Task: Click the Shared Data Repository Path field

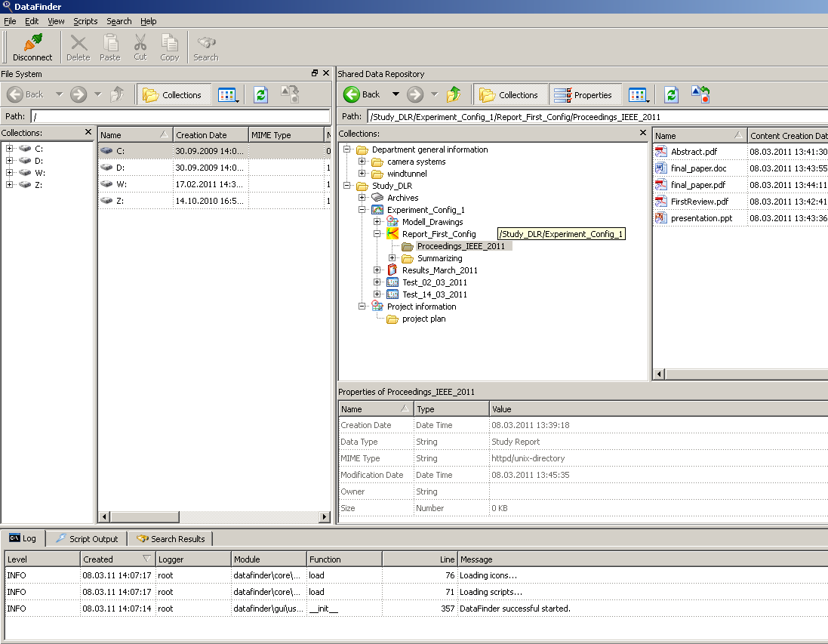Action: point(596,117)
